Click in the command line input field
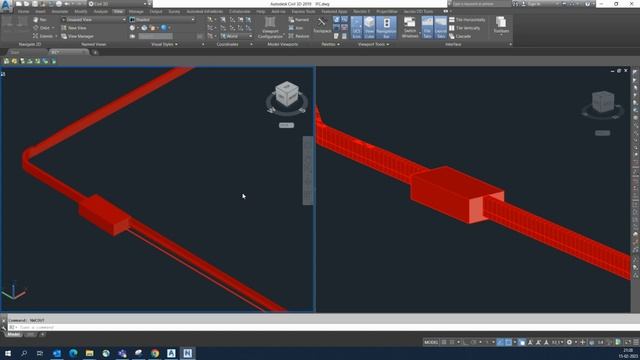 322,327
